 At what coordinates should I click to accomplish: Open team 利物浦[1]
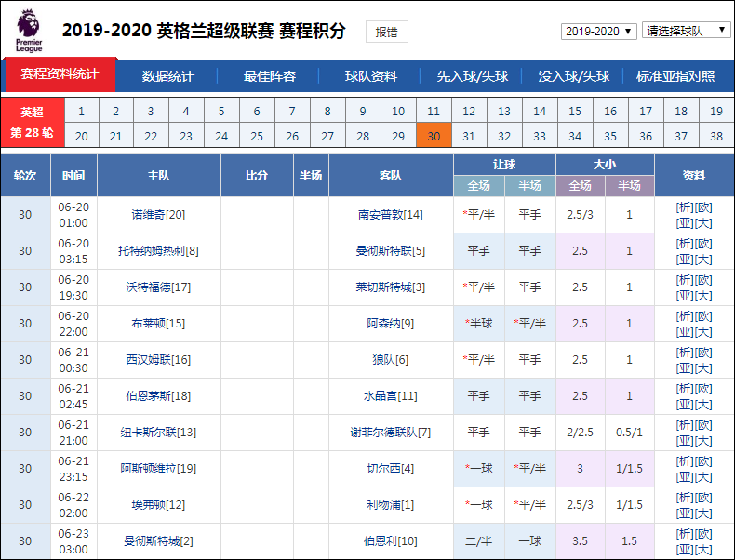coord(391,505)
